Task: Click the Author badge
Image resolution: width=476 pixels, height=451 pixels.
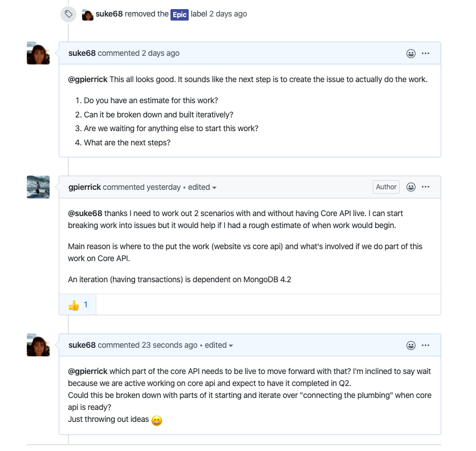Action: [x=386, y=187]
